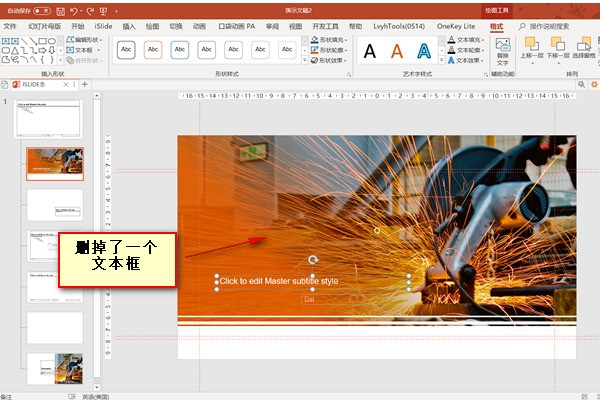Screen dimensions: 600x400
Task: Select the orange-outlined Abc shape style
Action: (x=153, y=49)
